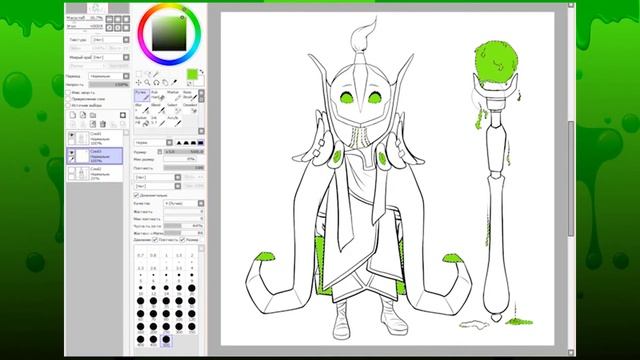This screenshot has height=360, width=640.
Task: Toggle the Дополнительно advanced settings checkbox
Action: click(x=136, y=195)
